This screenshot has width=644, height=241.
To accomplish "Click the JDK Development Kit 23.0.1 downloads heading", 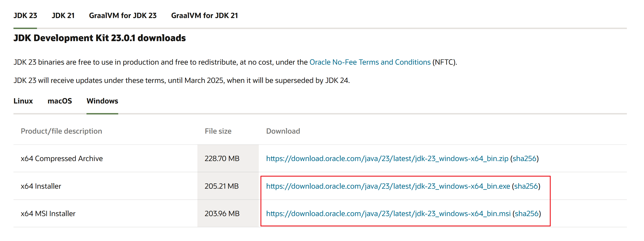I will point(99,38).
